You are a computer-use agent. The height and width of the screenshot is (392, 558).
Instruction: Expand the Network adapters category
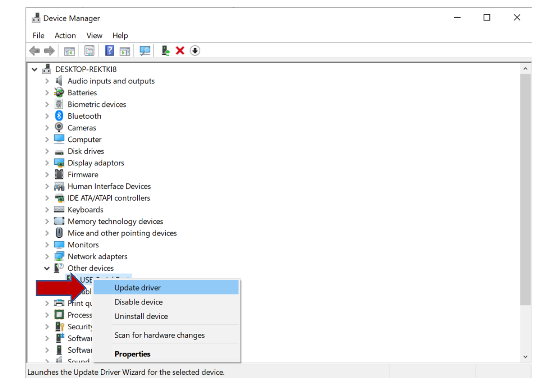point(47,257)
